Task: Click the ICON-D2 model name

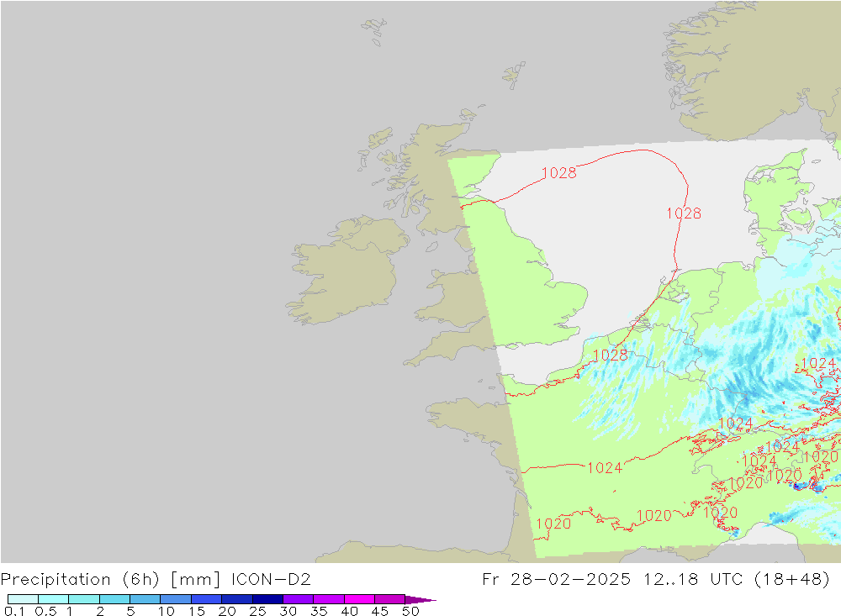Action: (271, 580)
